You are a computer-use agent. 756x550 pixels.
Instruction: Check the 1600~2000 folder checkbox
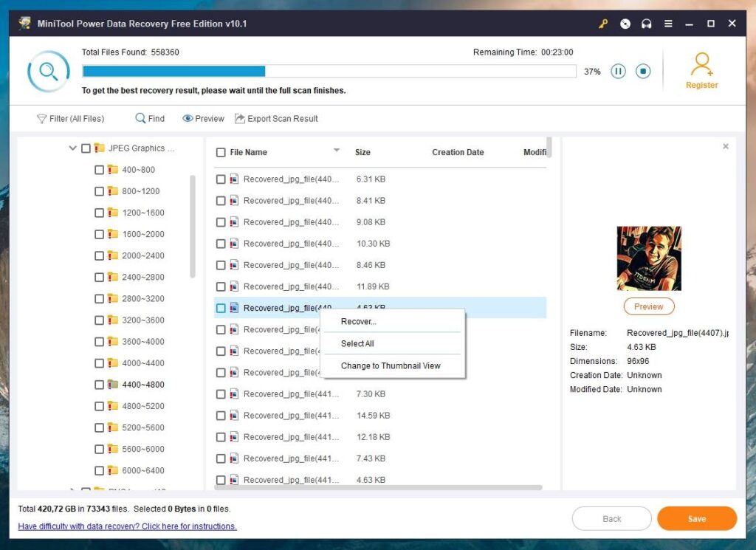(100, 234)
